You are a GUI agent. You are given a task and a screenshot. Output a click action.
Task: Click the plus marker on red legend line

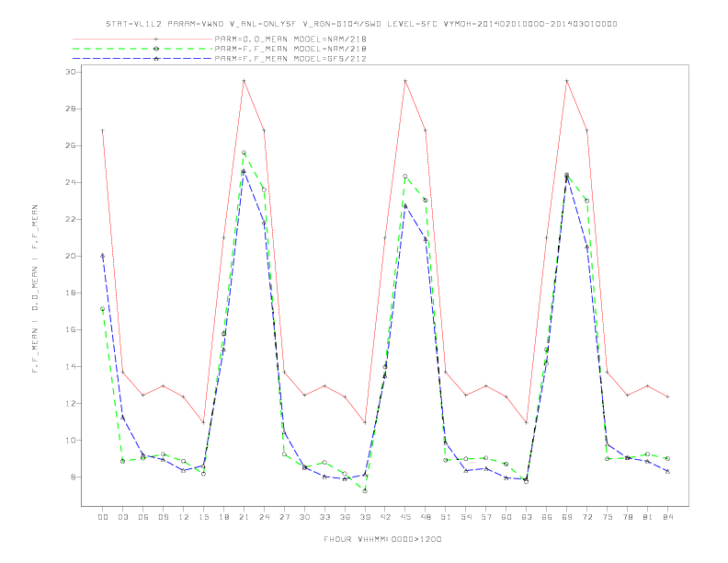tap(156, 39)
